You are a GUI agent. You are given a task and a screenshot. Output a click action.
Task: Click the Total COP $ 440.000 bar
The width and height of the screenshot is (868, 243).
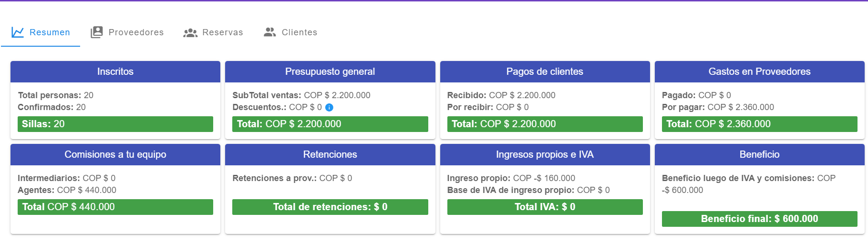115,207
